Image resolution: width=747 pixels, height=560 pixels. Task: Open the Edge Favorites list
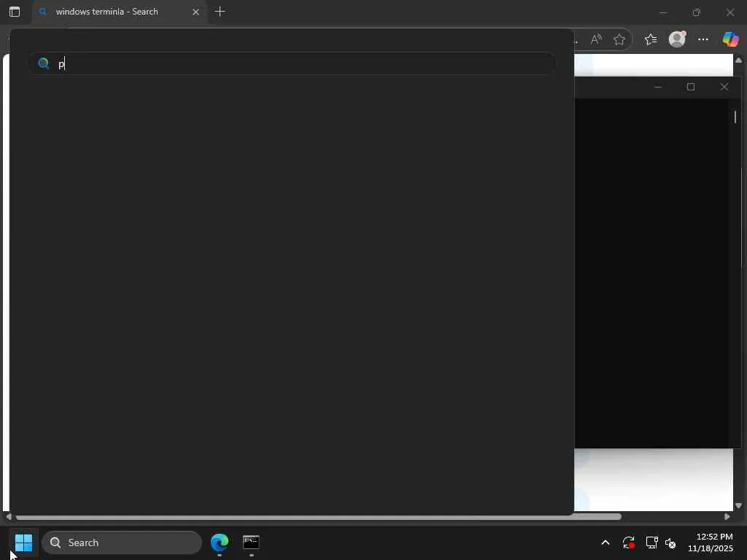651,39
